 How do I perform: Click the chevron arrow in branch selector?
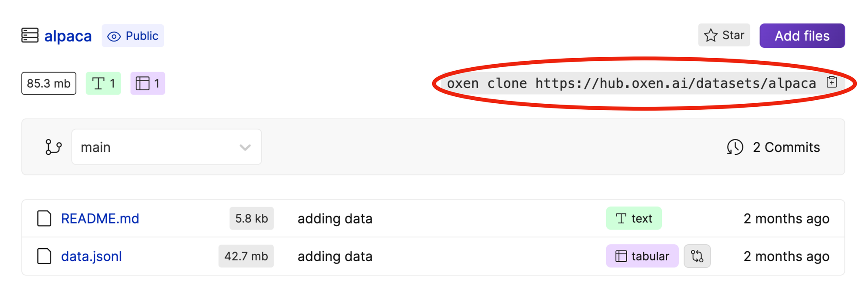coord(245,148)
